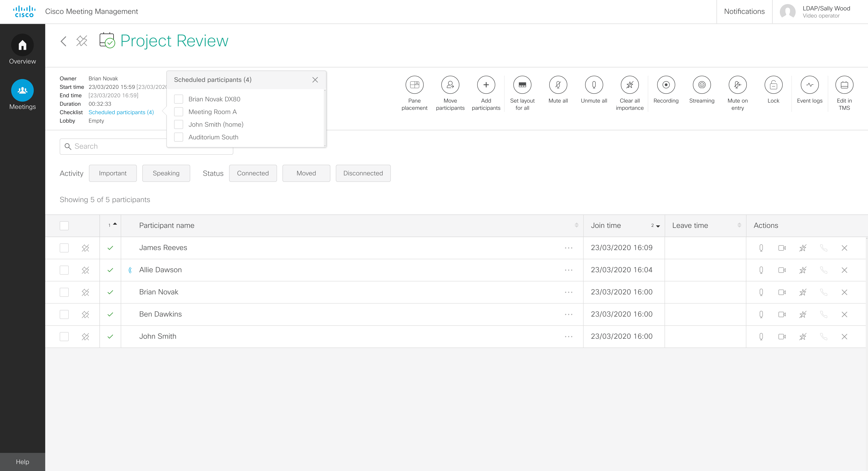Mute James Reeves' microphone
The image size is (868, 471).
point(761,248)
